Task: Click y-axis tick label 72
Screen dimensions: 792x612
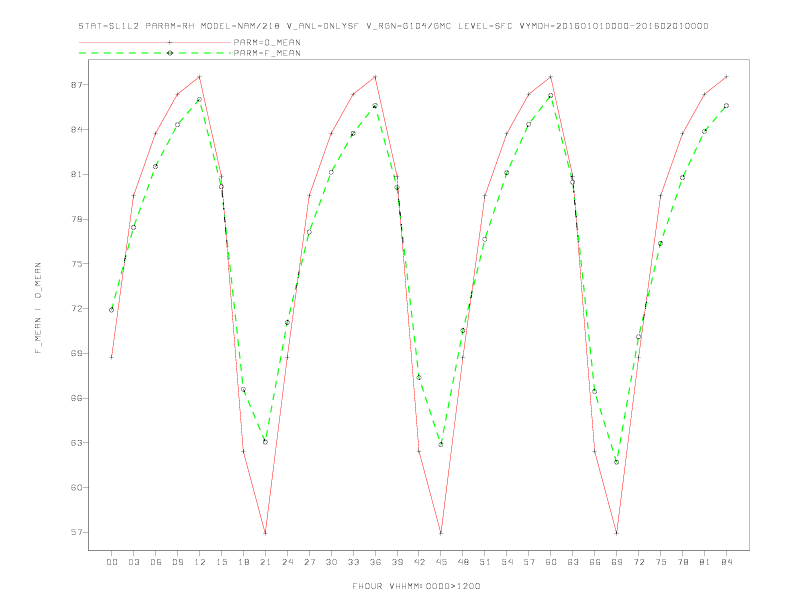Action: [x=76, y=309]
